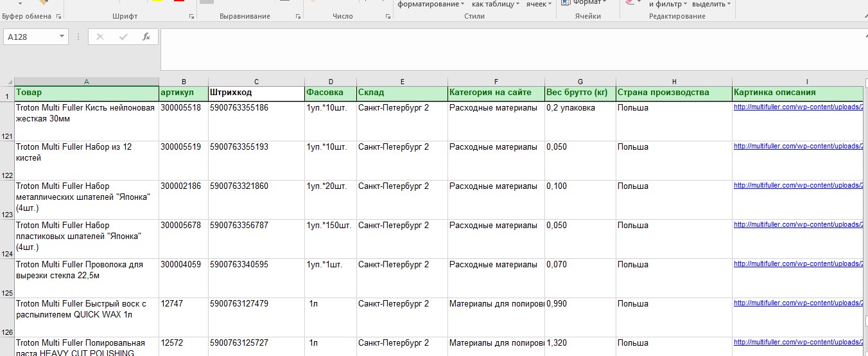Select row 124 header
Viewport: 868px width, 356px height.
(x=7, y=238)
